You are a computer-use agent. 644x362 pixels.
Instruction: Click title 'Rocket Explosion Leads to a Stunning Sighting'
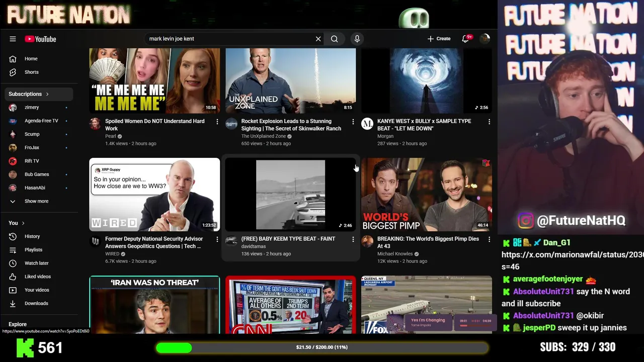[291, 125]
